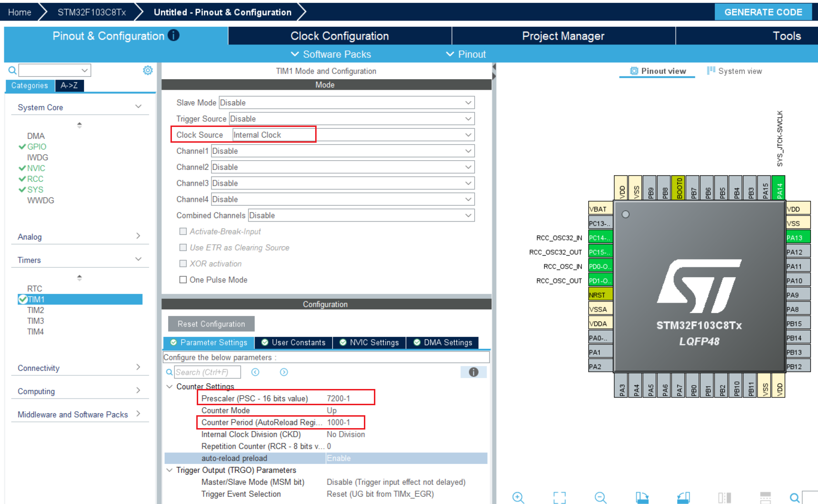The height and width of the screenshot is (504, 818).
Task: Click the PB12 pin on the chip
Action: (798, 367)
